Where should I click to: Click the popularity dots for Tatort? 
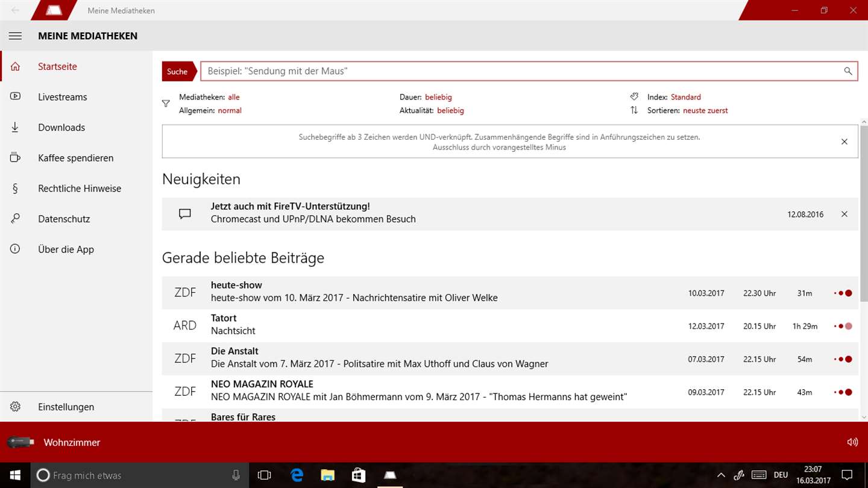[x=843, y=327]
